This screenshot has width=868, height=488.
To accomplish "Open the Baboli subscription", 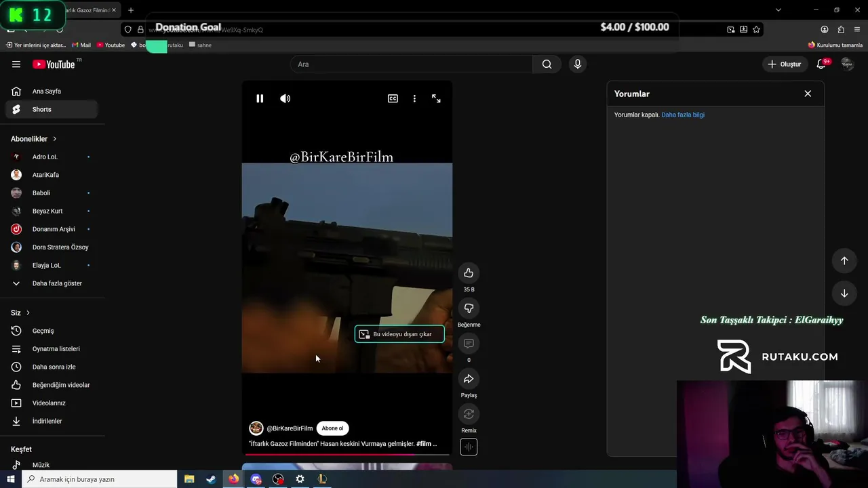I will point(52,193).
